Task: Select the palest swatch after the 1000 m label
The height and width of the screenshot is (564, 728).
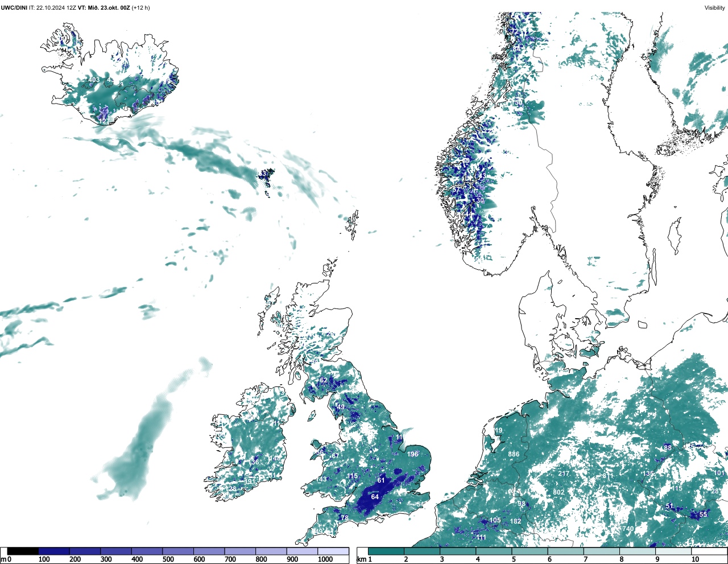Action: click(x=333, y=551)
